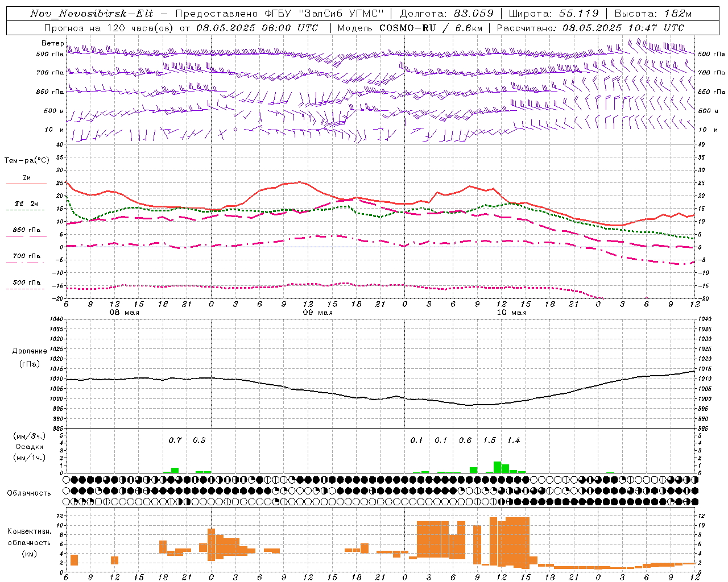Click the 08 мая date label
This screenshot has width=728, height=582.
tap(124, 313)
